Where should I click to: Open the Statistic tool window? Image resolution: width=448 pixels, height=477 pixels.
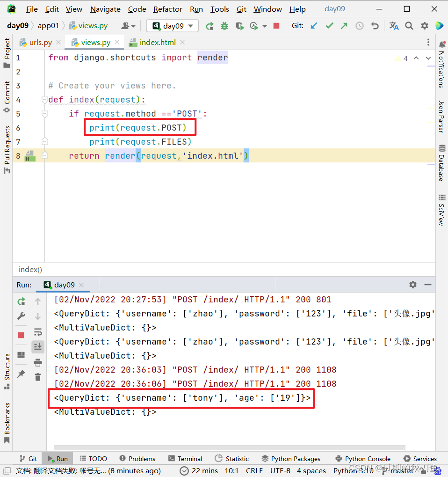[231, 458]
